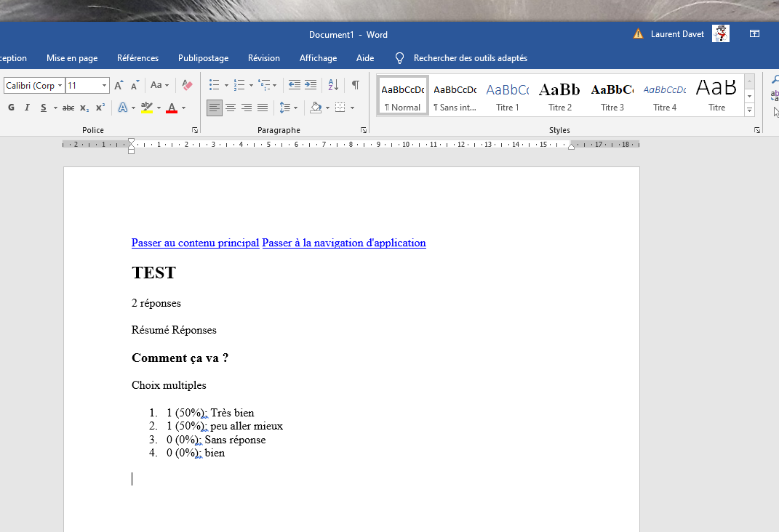Toggle paragraph marks with the ¶ icon
779x532 pixels.
tap(354, 85)
